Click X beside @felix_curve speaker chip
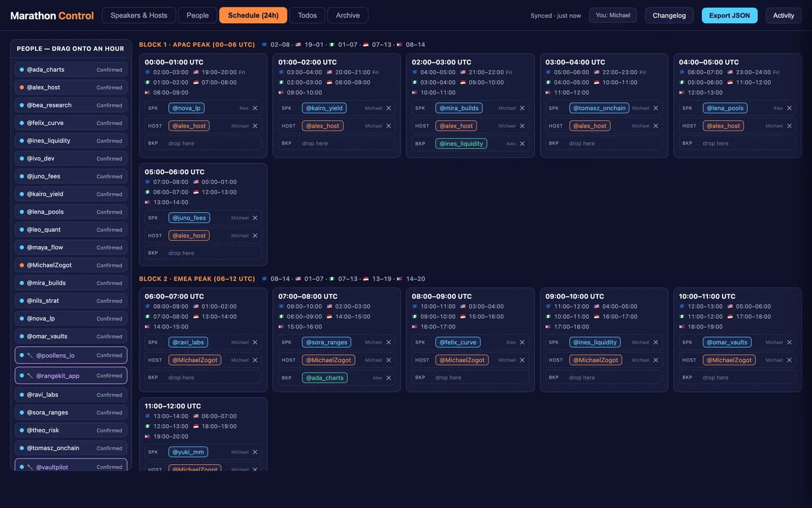Screen dimensions: 812x508 pyautogui.click(x=522, y=342)
